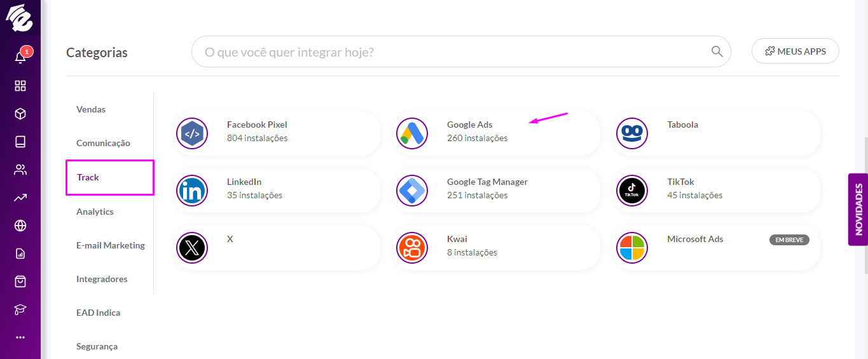The height and width of the screenshot is (359, 868).
Task: Select the Integradores category
Action: pyautogui.click(x=102, y=279)
